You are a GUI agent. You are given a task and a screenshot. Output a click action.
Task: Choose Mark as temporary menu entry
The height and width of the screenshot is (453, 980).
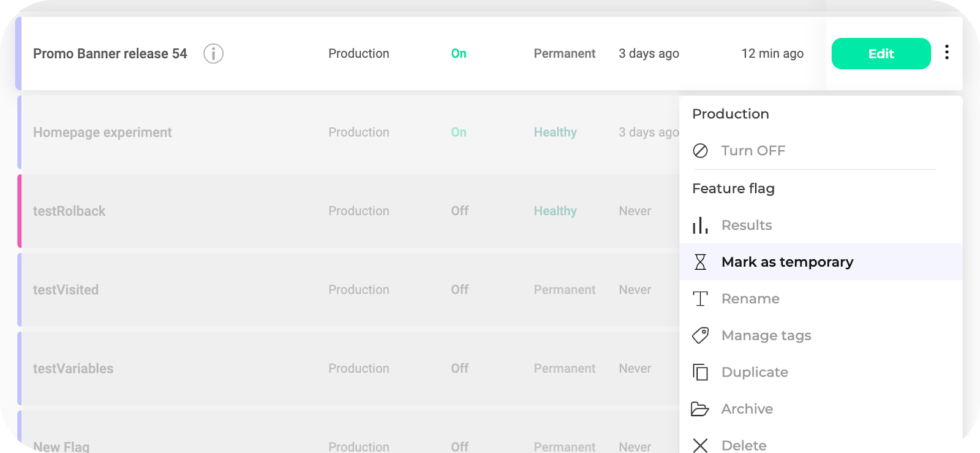[787, 262]
